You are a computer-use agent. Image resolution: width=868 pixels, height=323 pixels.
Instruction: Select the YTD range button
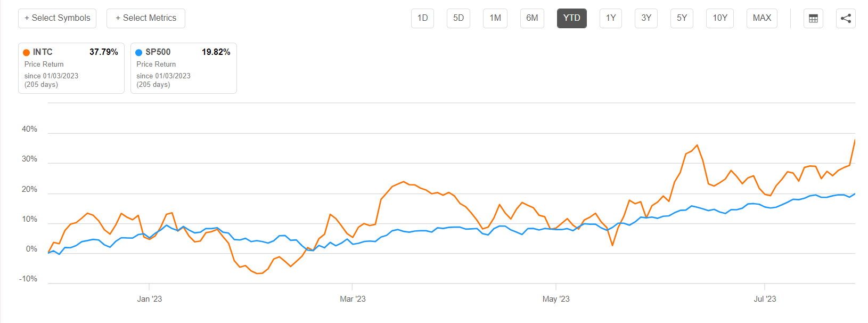572,18
